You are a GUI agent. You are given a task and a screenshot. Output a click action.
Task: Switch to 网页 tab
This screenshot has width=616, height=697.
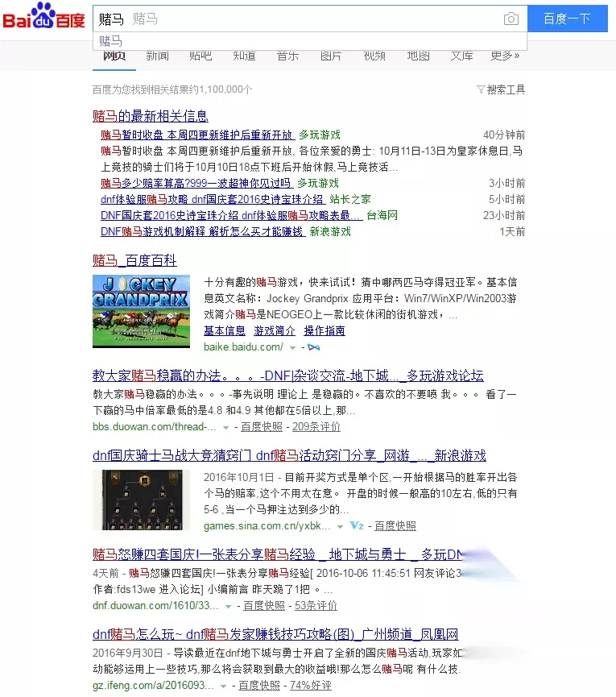point(114,56)
